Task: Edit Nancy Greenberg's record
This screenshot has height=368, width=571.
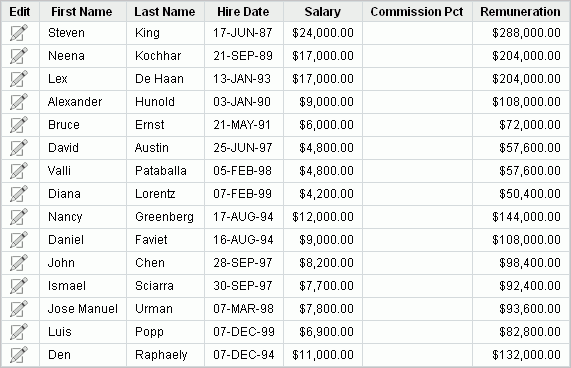Action: pyautogui.click(x=19, y=217)
